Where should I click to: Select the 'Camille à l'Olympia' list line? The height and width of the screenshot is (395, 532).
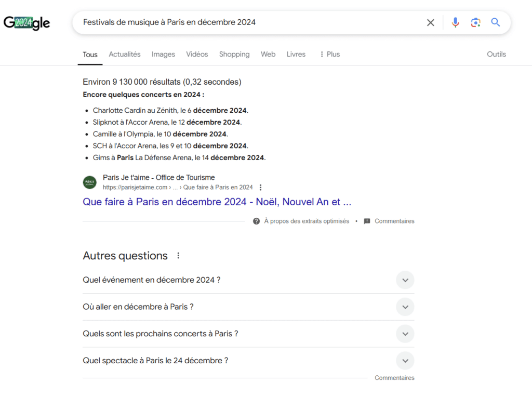(x=161, y=134)
